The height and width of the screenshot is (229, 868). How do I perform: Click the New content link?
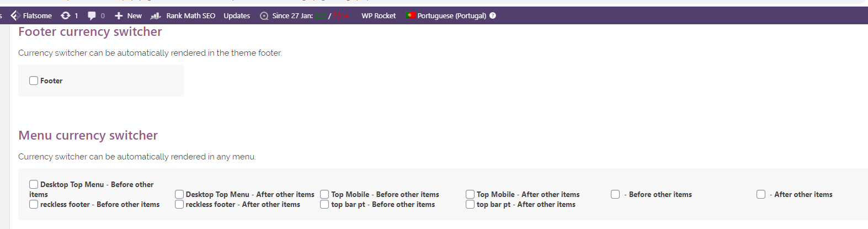[x=134, y=15]
